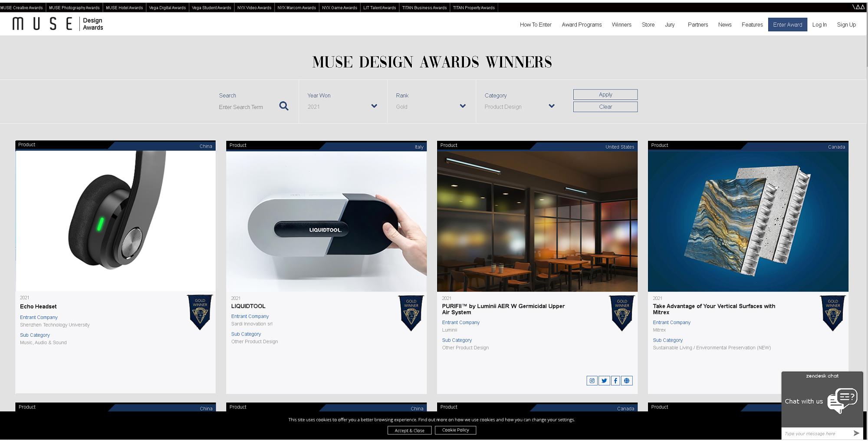The height and width of the screenshot is (441, 868).
Task: Open the Winners menu item
Action: pyautogui.click(x=621, y=25)
